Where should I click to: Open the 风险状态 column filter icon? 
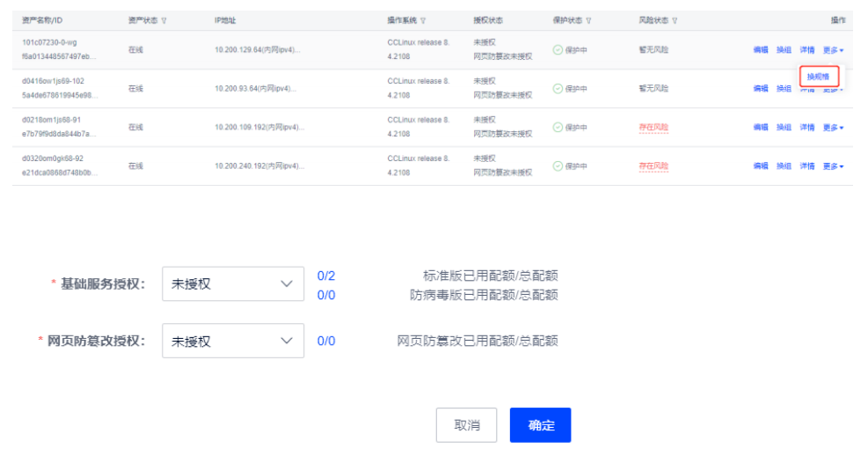pyautogui.click(x=675, y=21)
